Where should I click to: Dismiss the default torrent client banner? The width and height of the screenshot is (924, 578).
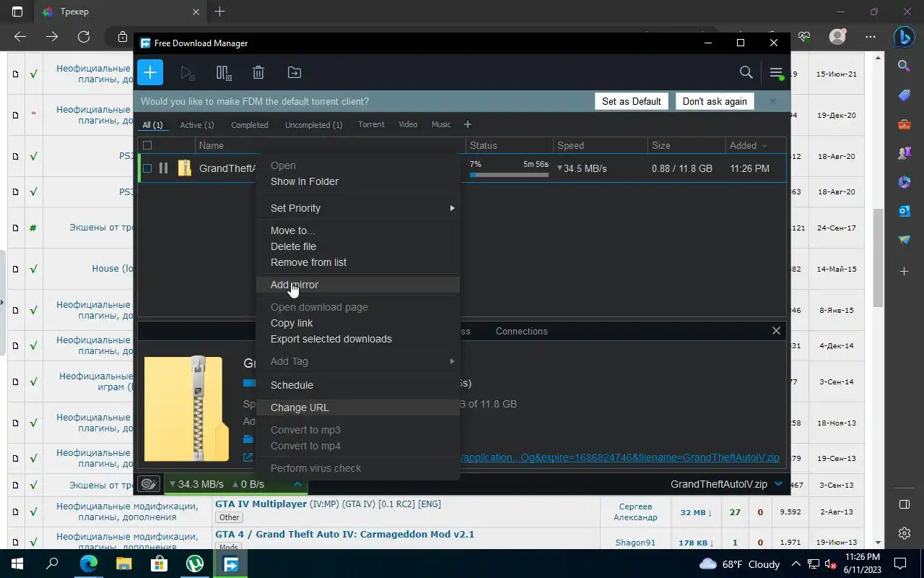tap(772, 101)
